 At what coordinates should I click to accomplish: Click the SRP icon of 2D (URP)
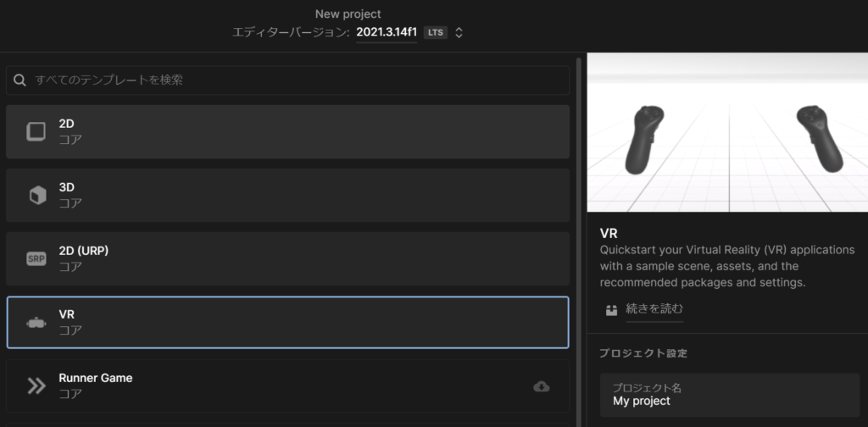tap(36, 259)
